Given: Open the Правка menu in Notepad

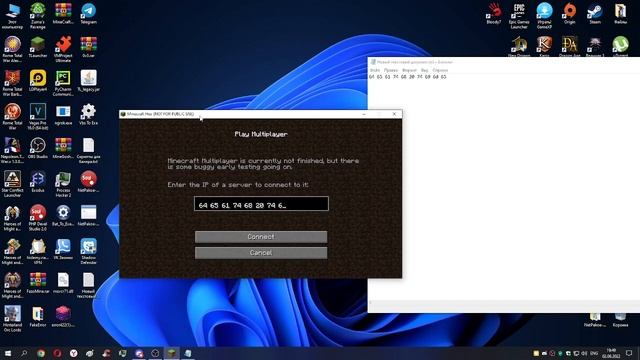Looking at the screenshot, I should click(x=391, y=70).
